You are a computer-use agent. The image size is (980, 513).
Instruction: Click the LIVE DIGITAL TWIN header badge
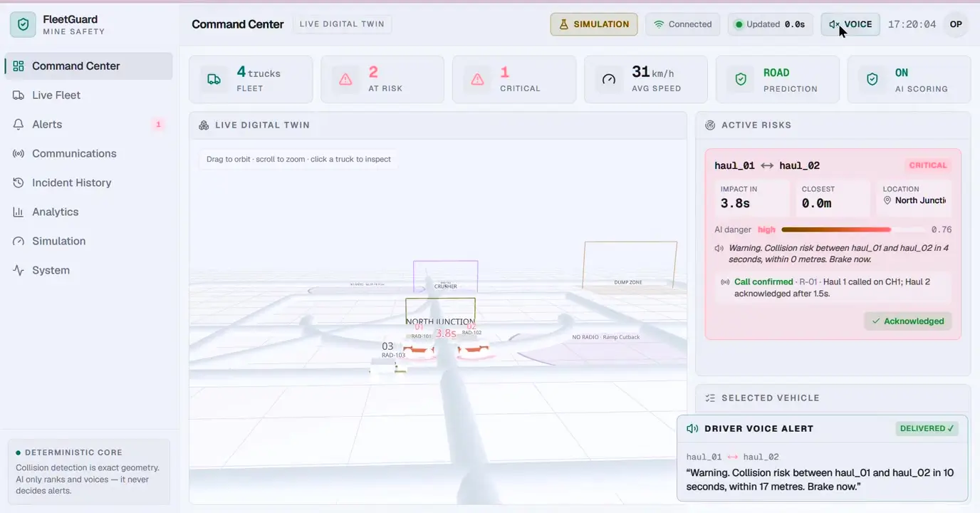click(x=342, y=24)
